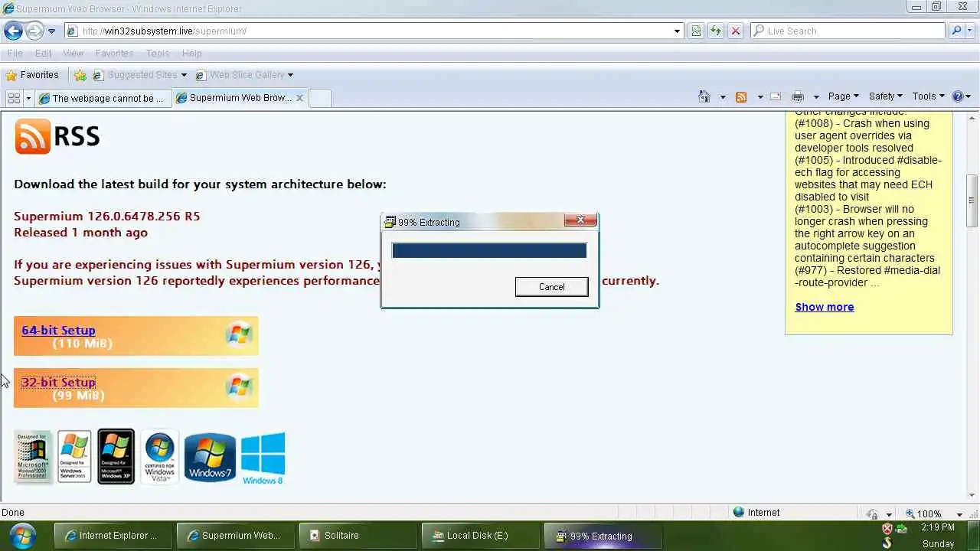Viewport: 980px width, 551px height.
Task: Open Web Slice Gallery dropdown
Action: (244, 75)
